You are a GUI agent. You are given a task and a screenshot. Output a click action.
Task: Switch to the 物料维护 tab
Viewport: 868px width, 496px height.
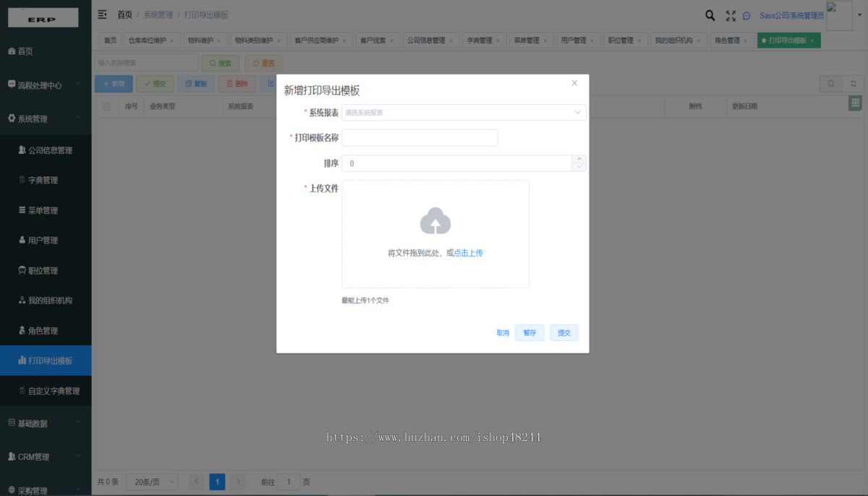205,40
